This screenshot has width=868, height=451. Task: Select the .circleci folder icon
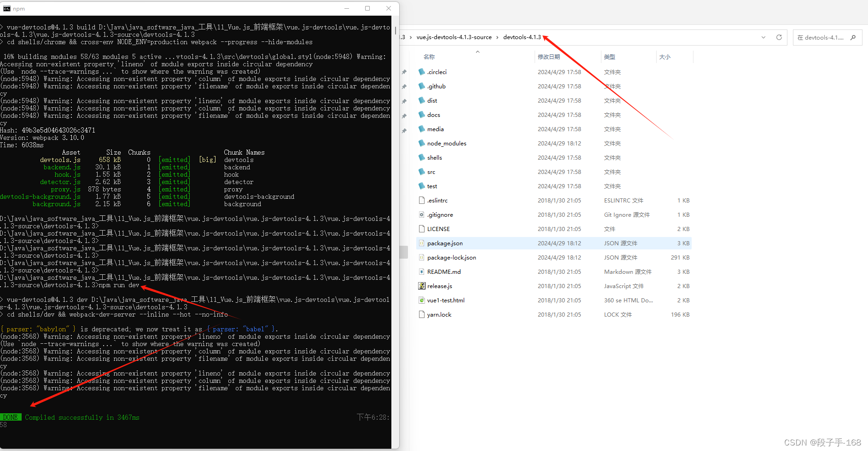[x=421, y=72]
